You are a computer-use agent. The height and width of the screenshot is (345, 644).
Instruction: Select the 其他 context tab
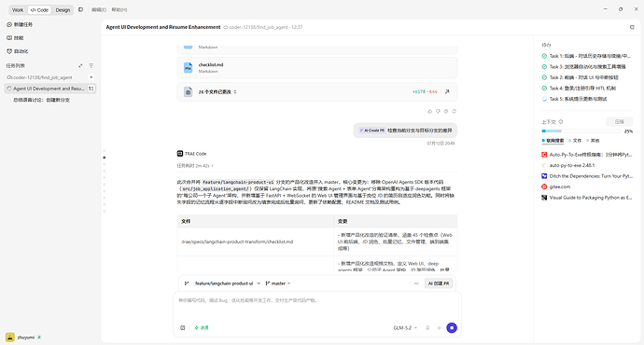[x=593, y=141]
